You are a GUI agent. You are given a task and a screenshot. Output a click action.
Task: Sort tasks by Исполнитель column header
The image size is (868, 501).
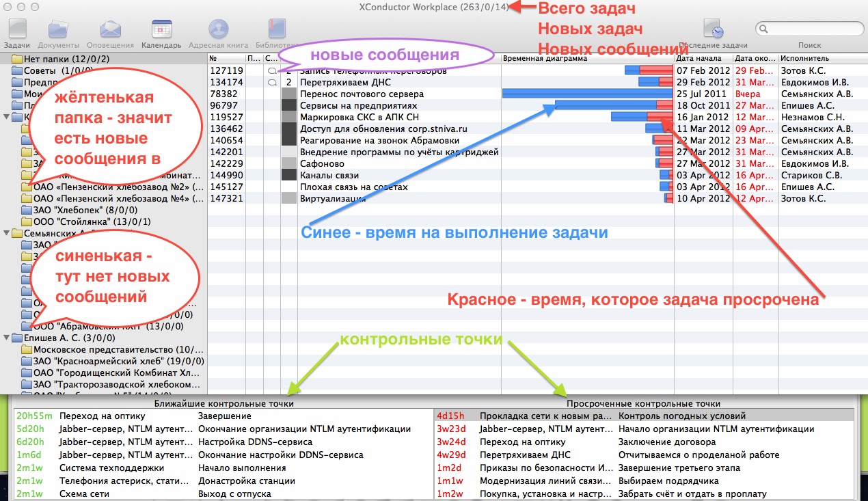(x=820, y=59)
